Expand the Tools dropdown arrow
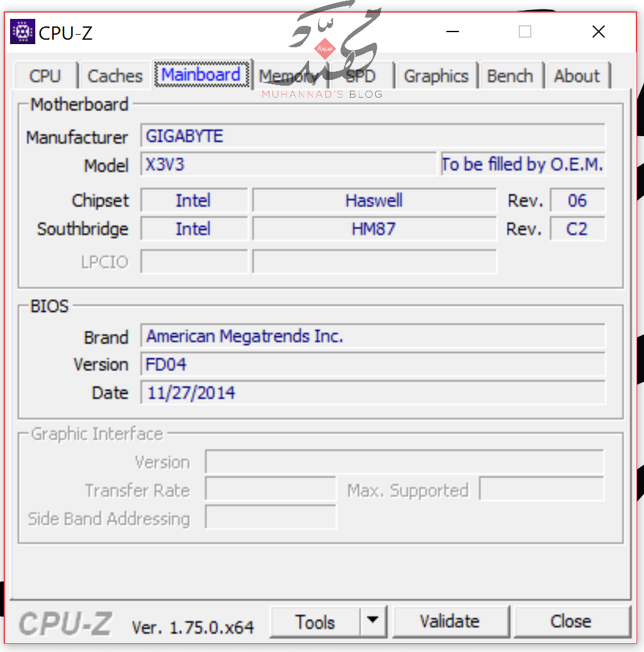Screen dimensions: 644x652 [373, 622]
